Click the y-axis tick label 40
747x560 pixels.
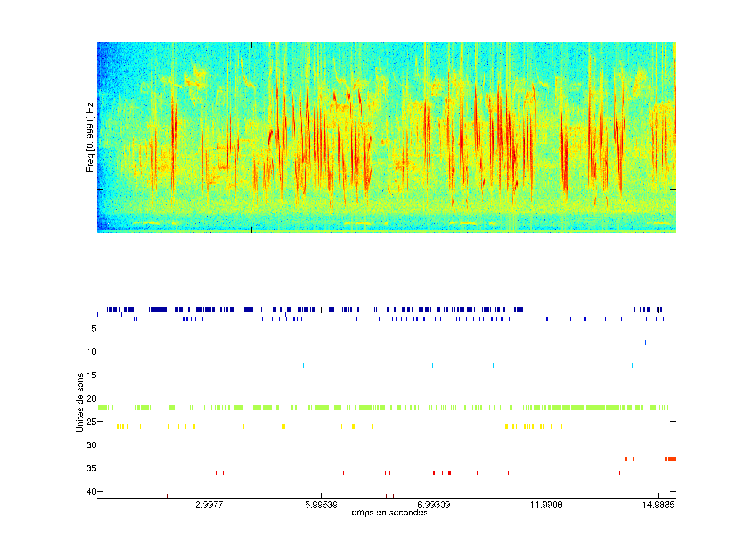point(91,492)
